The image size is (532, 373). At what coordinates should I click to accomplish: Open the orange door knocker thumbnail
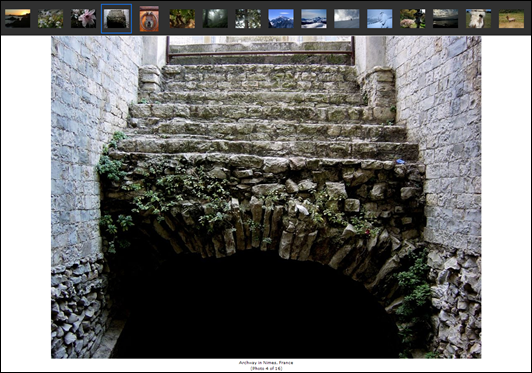(149, 19)
